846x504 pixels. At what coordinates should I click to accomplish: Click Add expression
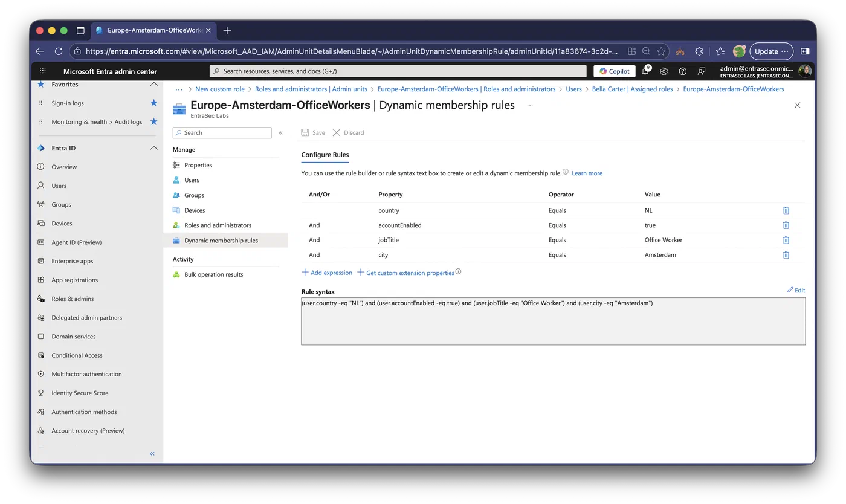(x=327, y=273)
